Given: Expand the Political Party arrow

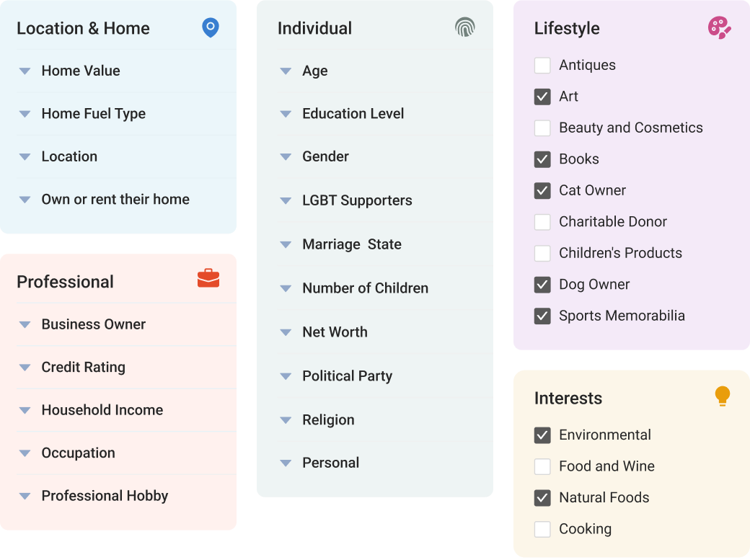Looking at the screenshot, I should click(286, 376).
